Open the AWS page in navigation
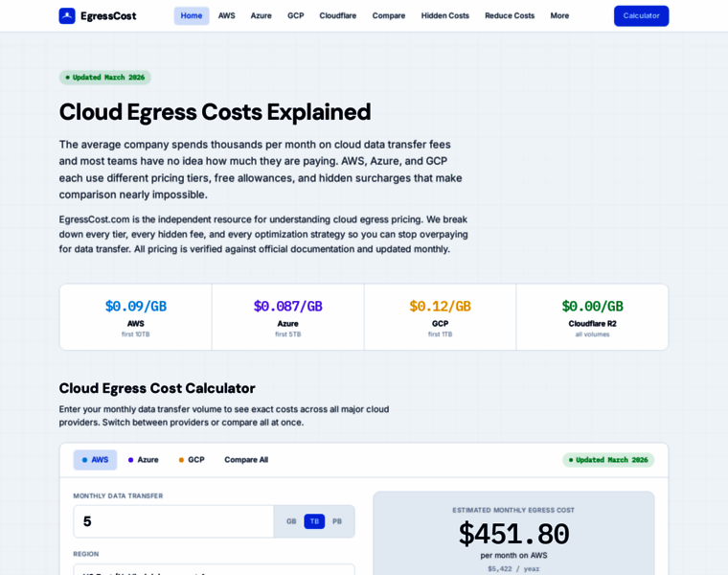The height and width of the screenshot is (575, 728). (227, 15)
